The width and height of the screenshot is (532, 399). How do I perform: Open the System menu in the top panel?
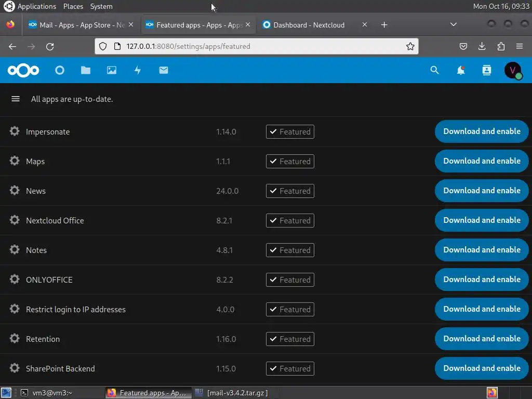pos(101,6)
